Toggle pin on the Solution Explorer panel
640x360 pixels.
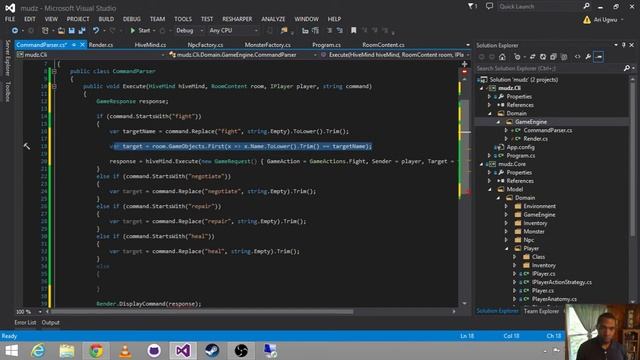[624, 45]
